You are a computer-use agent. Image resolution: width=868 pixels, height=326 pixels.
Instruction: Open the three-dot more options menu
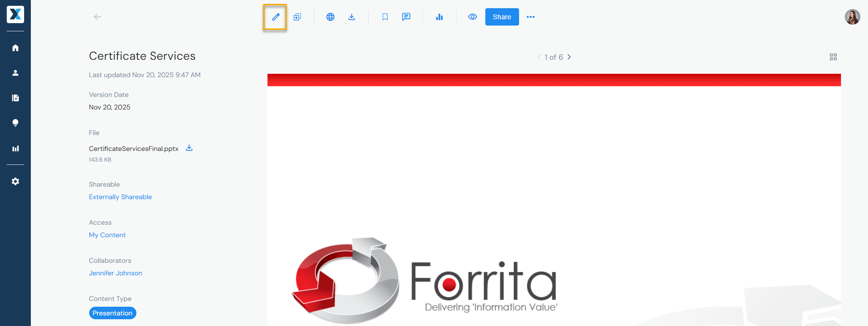(531, 17)
